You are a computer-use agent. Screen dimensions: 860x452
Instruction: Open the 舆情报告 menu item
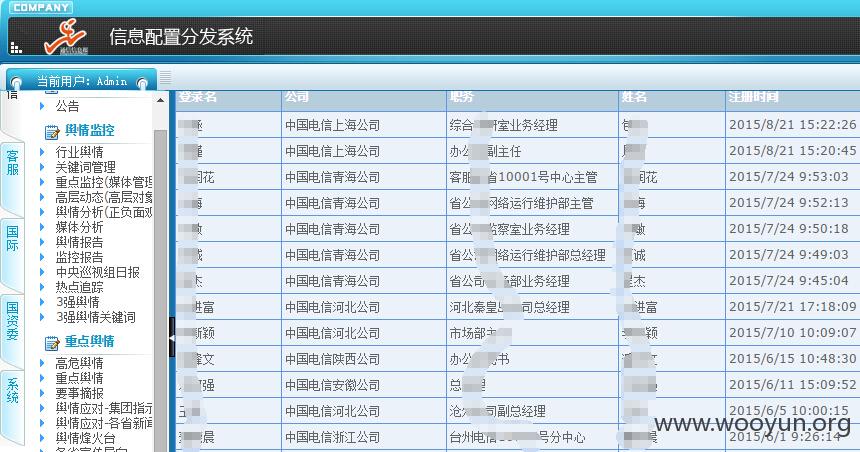[80, 242]
